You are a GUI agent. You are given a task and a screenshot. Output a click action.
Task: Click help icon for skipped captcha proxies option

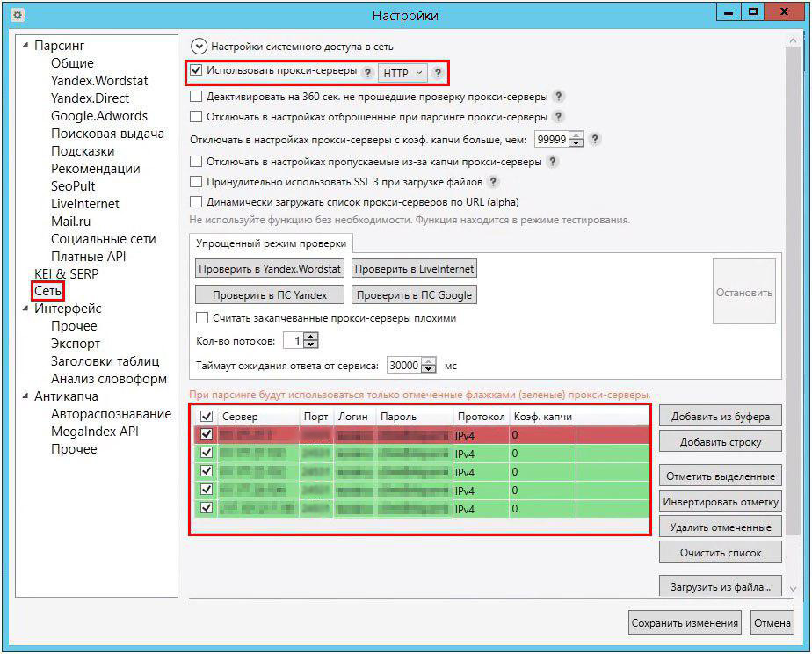(551, 162)
